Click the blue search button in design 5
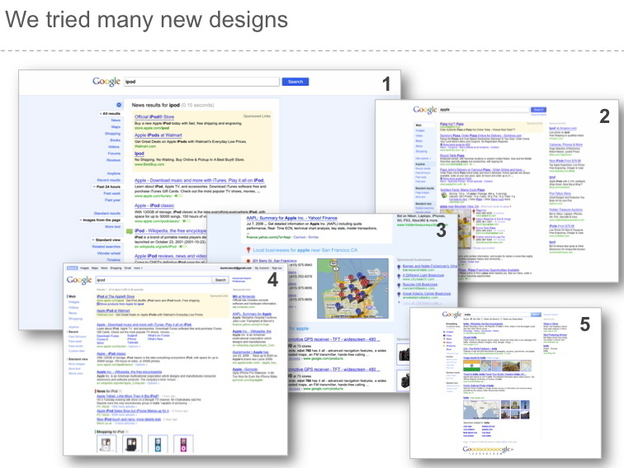 tap(536, 315)
